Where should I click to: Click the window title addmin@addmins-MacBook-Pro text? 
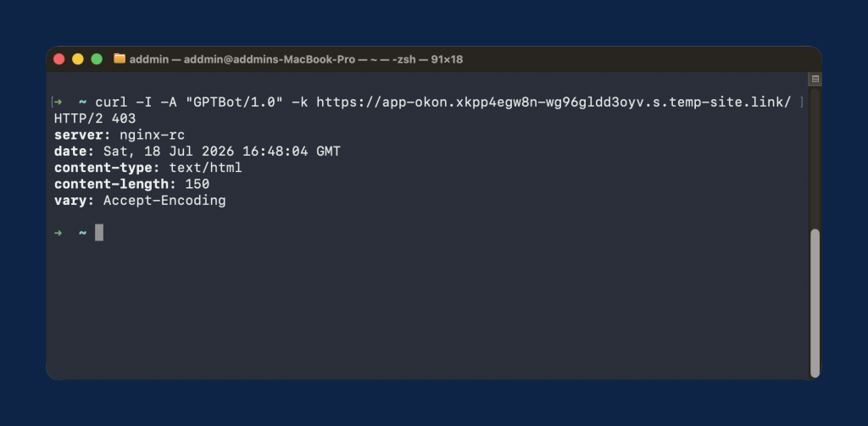(x=269, y=59)
